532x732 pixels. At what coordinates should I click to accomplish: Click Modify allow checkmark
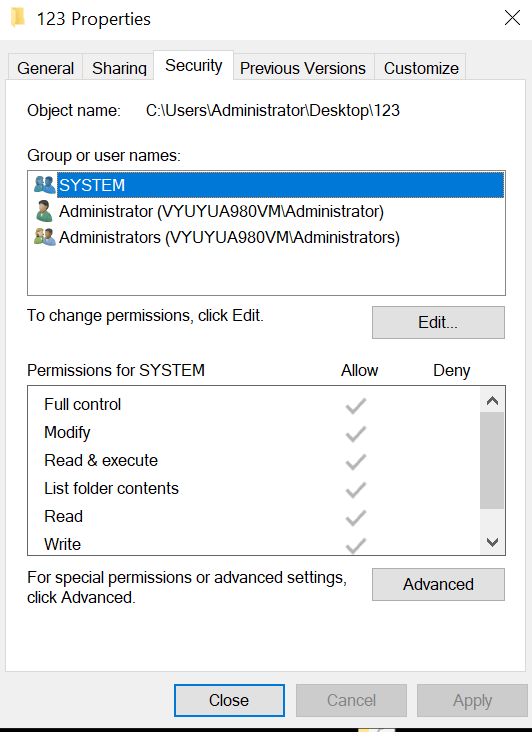pos(356,434)
